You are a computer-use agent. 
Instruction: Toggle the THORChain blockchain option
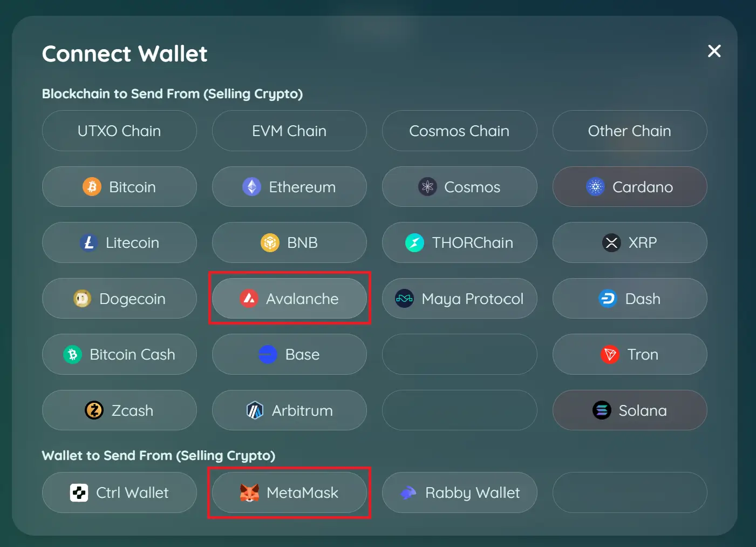point(459,242)
